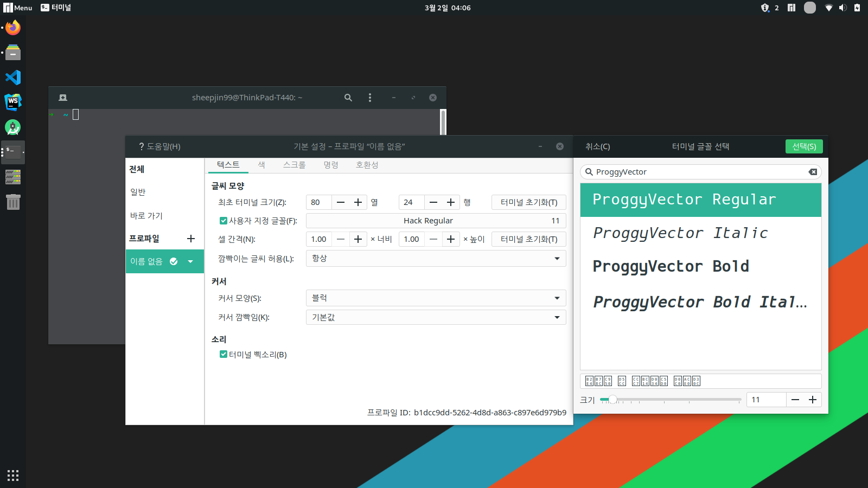Click the Manjaro tray icon in top bar
The width and height of the screenshot is (868, 488).
[792, 8]
